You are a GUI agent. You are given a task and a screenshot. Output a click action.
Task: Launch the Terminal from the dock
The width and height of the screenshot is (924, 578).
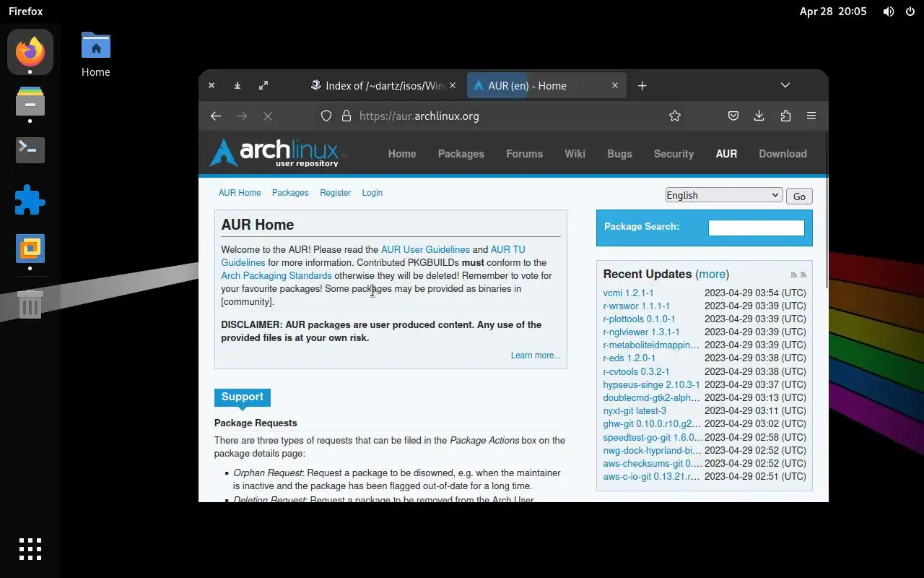click(30, 150)
